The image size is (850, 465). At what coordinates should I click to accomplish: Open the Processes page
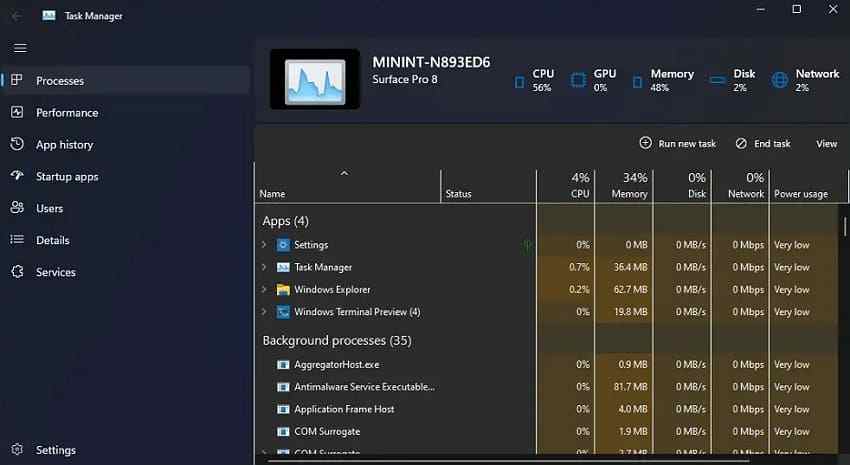pos(126,81)
